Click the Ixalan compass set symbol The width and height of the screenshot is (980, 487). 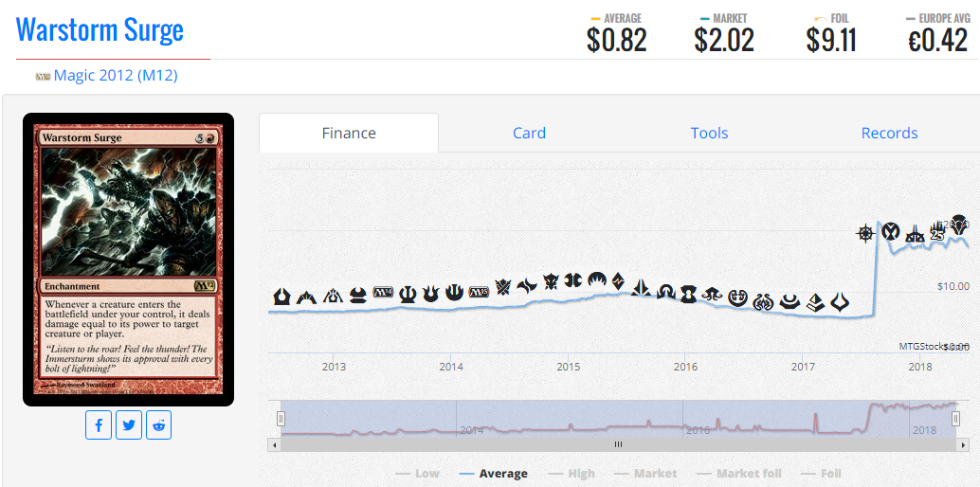point(865,234)
